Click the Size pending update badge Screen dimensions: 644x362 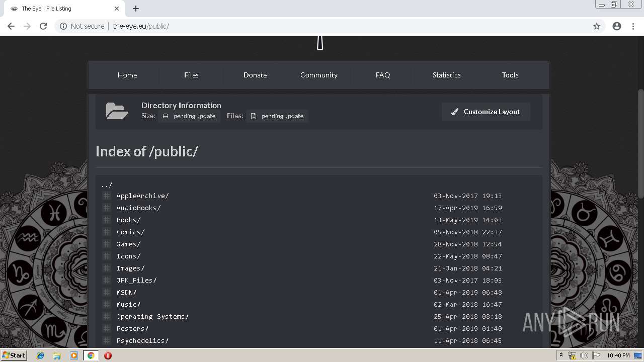click(189, 116)
